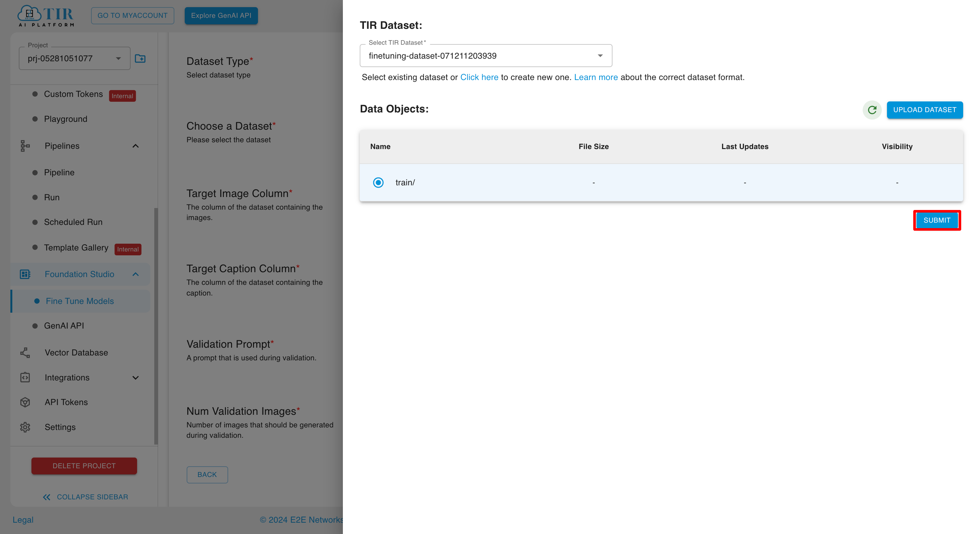
Task: Open the Project dropdown prj-05281051077
Action: point(75,59)
